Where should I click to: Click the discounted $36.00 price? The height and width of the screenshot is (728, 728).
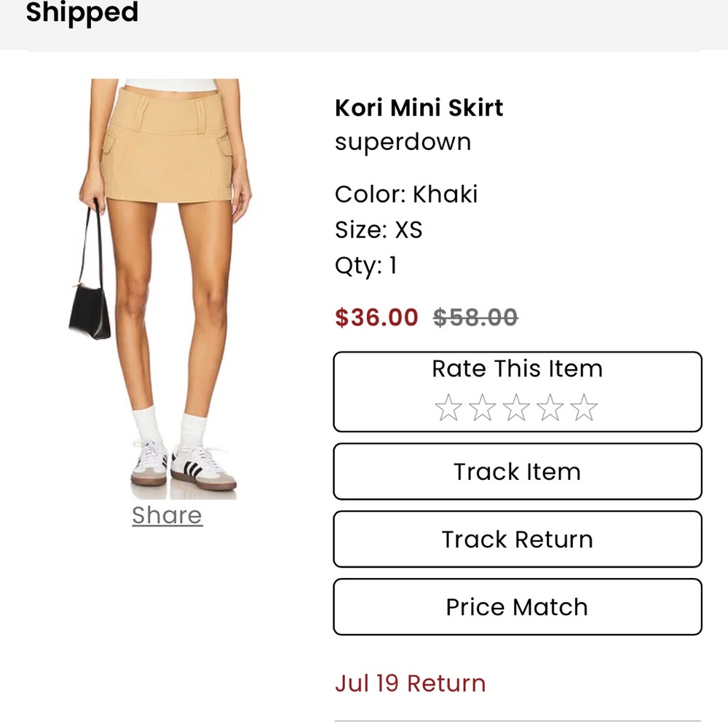coord(376,317)
